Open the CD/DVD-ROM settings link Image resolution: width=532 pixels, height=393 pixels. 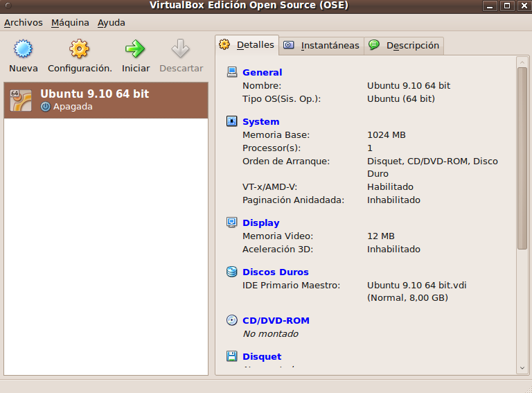point(276,320)
